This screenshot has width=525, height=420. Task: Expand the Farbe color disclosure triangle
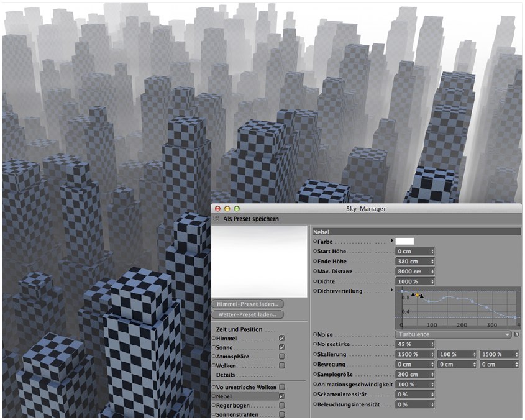click(x=391, y=240)
